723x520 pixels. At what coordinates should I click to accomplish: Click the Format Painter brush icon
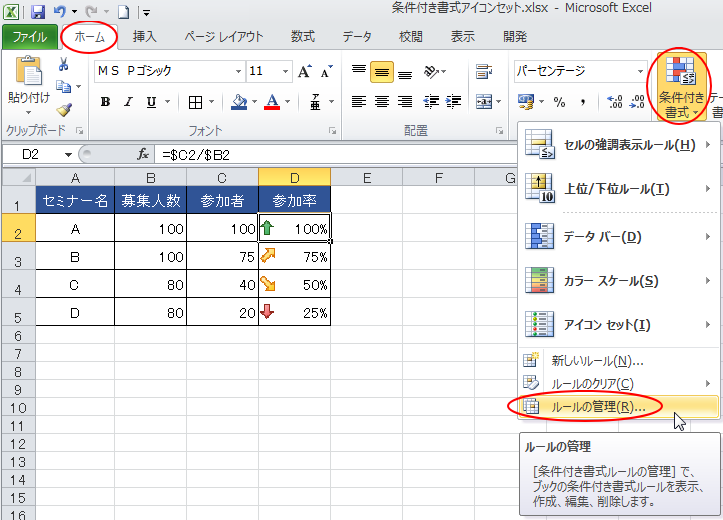point(64,110)
